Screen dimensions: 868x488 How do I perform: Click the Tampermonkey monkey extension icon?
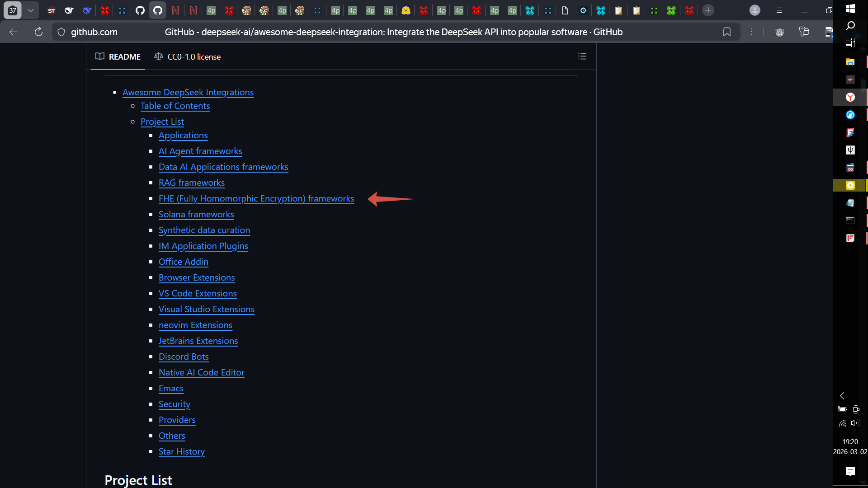[779, 32]
